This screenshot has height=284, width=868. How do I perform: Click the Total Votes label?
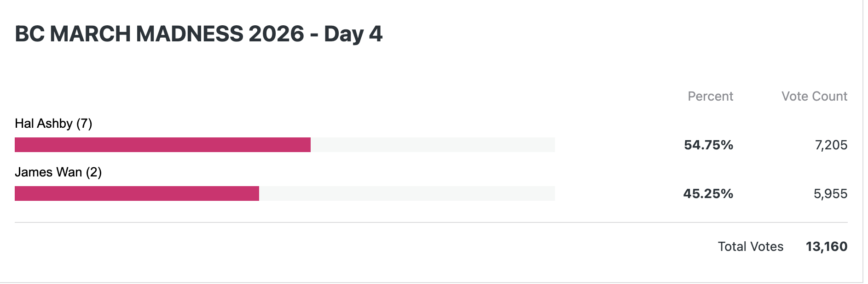tap(750, 247)
